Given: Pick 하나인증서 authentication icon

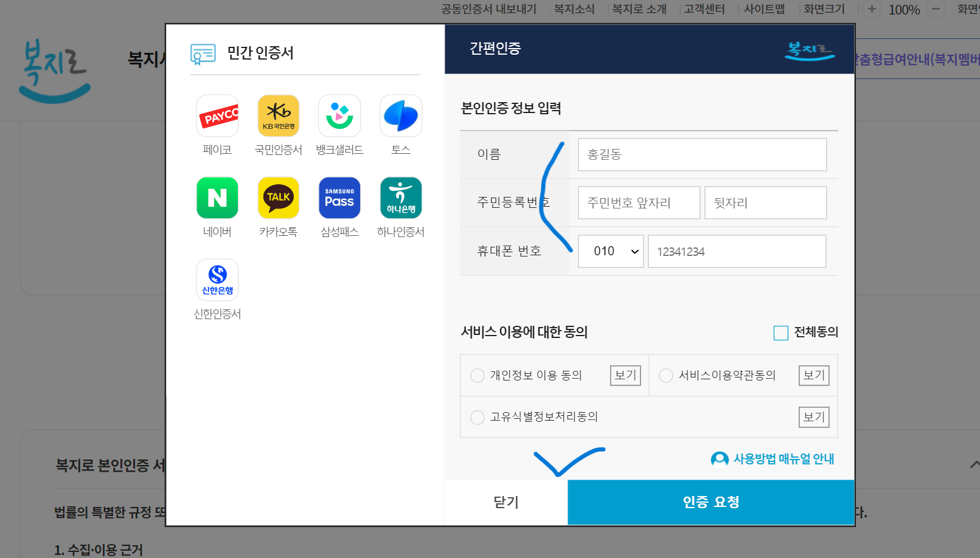Looking at the screenshot, I should tap(400, 198).
